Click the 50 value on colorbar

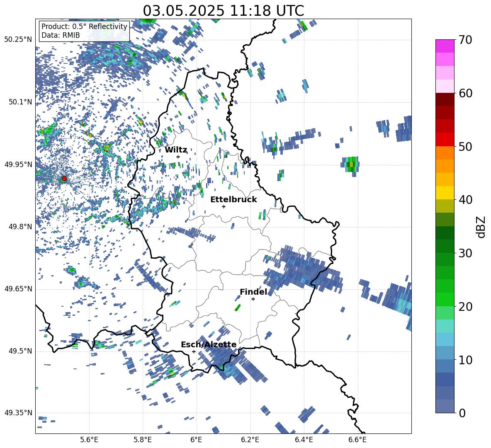point(465,146)
